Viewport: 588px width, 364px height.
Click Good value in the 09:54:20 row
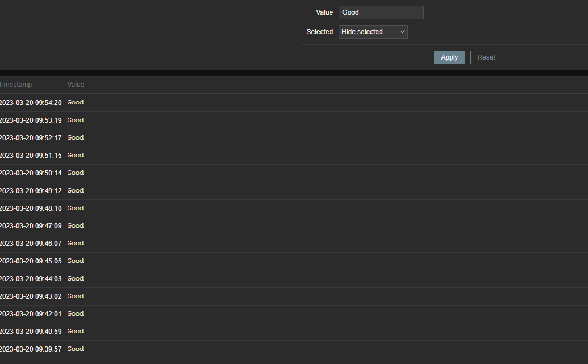coord(76,102)
